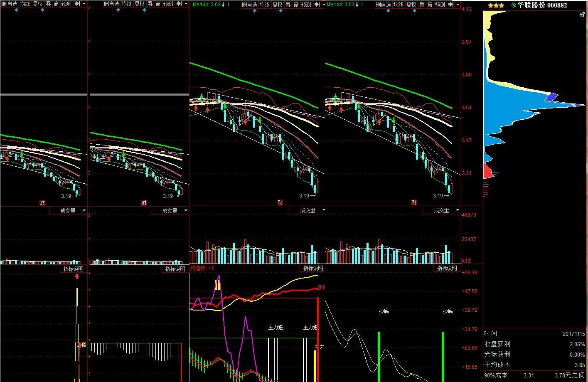Expand the 成交量 indicator dropdown in the second chart

click(186, 210)
